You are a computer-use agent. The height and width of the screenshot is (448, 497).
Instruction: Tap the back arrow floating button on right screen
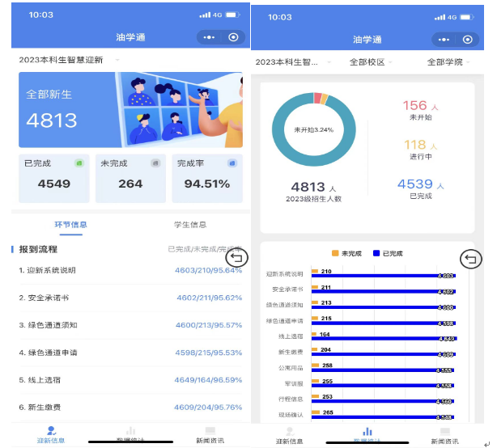[471, 259]
